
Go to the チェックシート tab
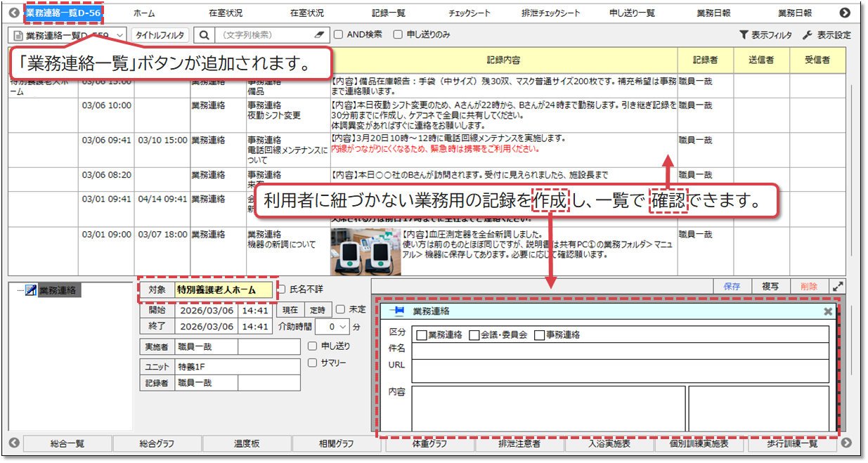pyautogui.click(x=469, y=13)
